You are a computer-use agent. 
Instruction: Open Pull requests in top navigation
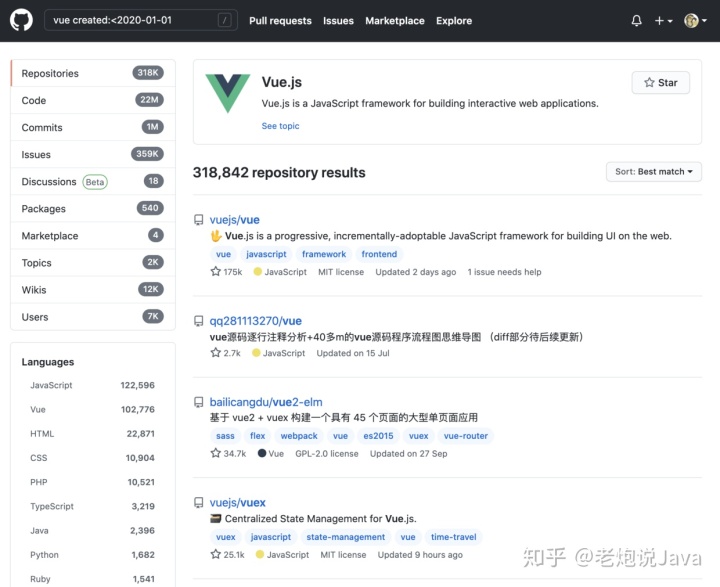coord(280,21)
